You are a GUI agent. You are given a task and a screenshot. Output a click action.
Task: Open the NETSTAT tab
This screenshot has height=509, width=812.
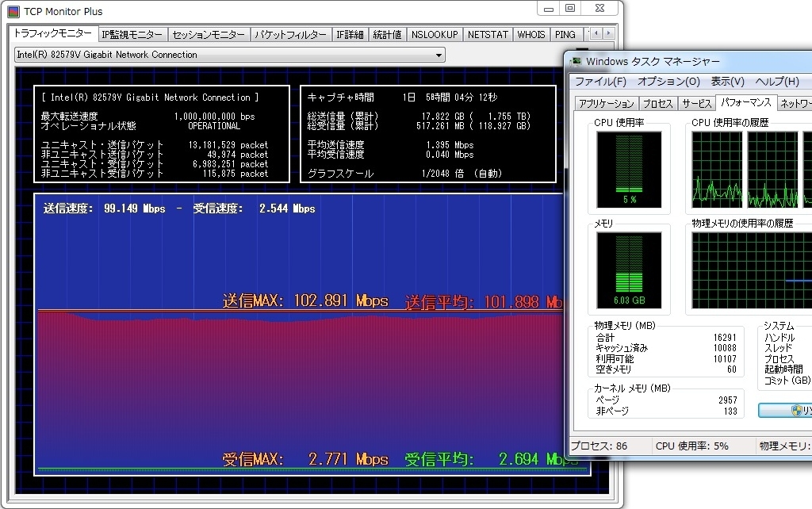488,35
